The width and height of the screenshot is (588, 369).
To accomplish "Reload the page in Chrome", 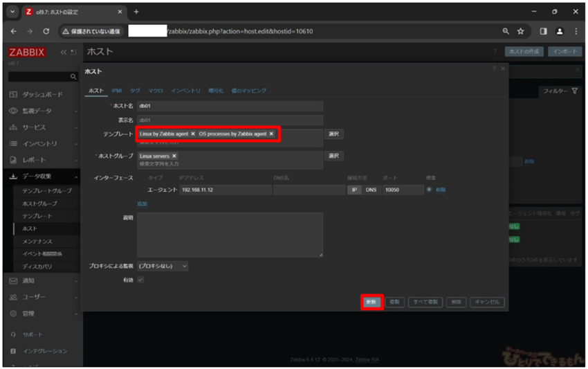I will [x=46, y=31].
